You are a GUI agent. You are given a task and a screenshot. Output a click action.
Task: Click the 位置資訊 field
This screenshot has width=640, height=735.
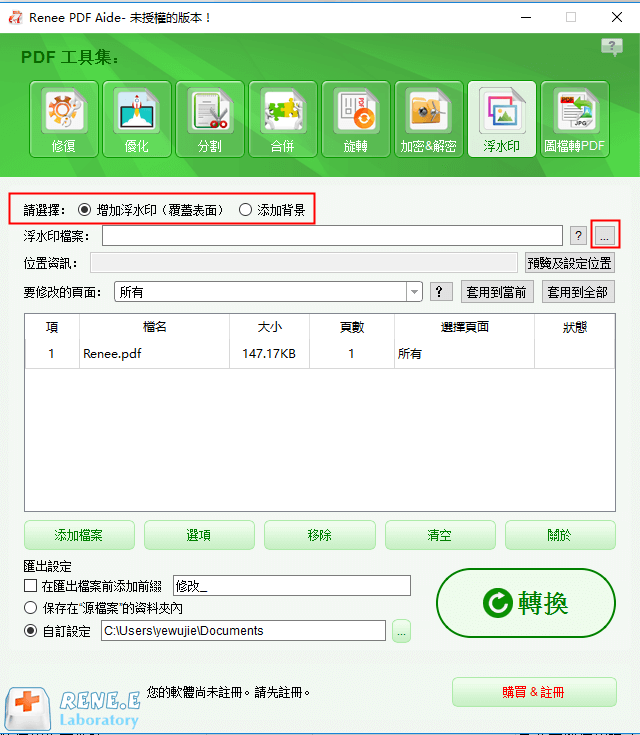pos(304,263)
